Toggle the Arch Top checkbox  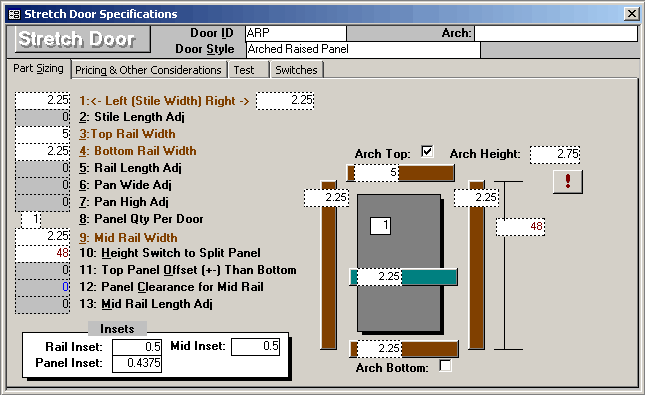point(427,151)
